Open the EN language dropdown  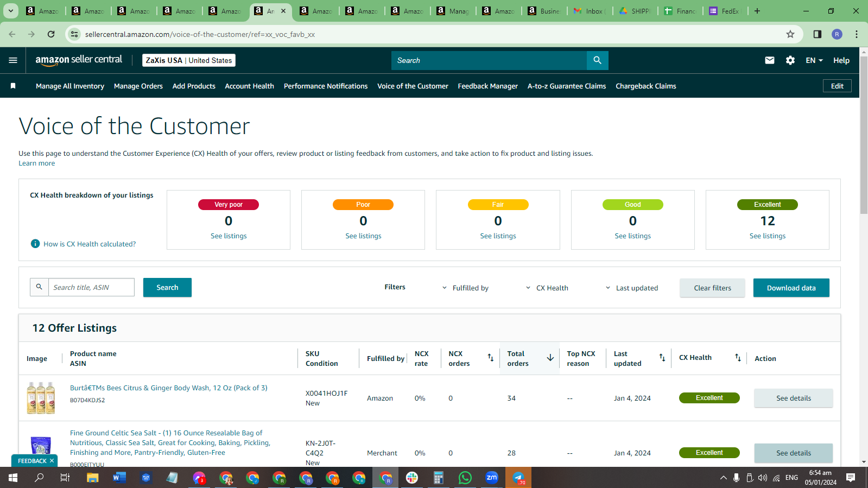pos(814,60)
